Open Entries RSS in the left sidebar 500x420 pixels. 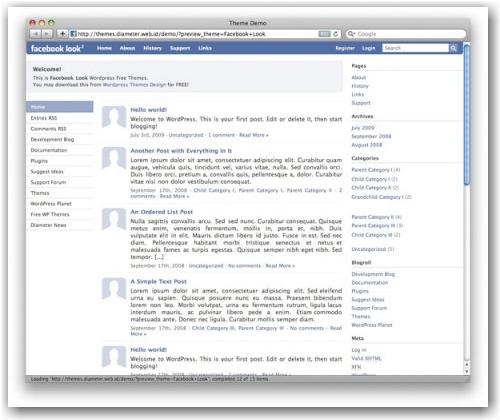pos(44,118)
